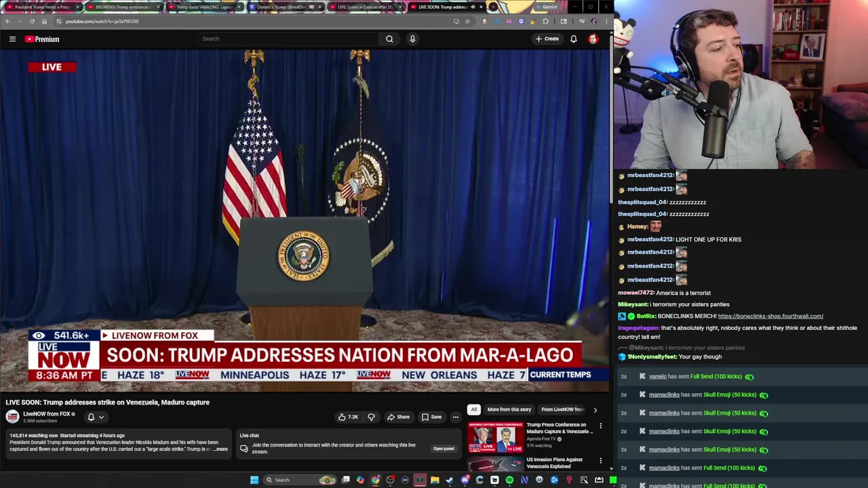Open the Trump Press Conference video thumbnail
The height and width of the screenshot is (488, 868).
[x=496, y=437]
